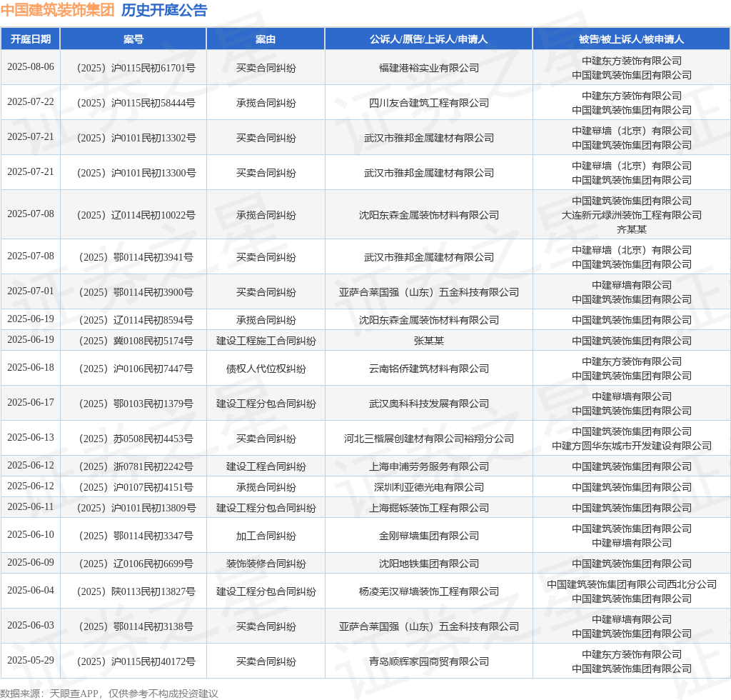Select case number 沪0101民初13809号
Viewport: 731px width, 700px height.
point(136,508)
